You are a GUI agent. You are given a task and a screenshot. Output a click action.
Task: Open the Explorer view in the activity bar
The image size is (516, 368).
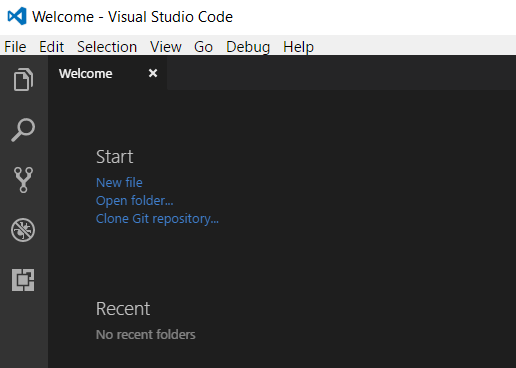[x=23, y=79]
